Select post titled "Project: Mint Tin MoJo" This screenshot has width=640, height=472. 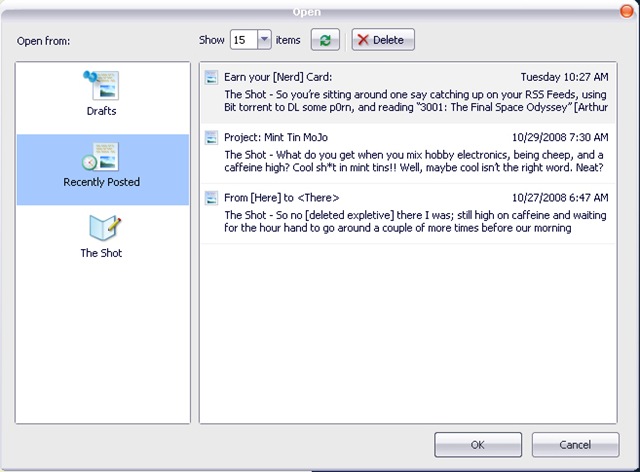click(x=276, y=137)
